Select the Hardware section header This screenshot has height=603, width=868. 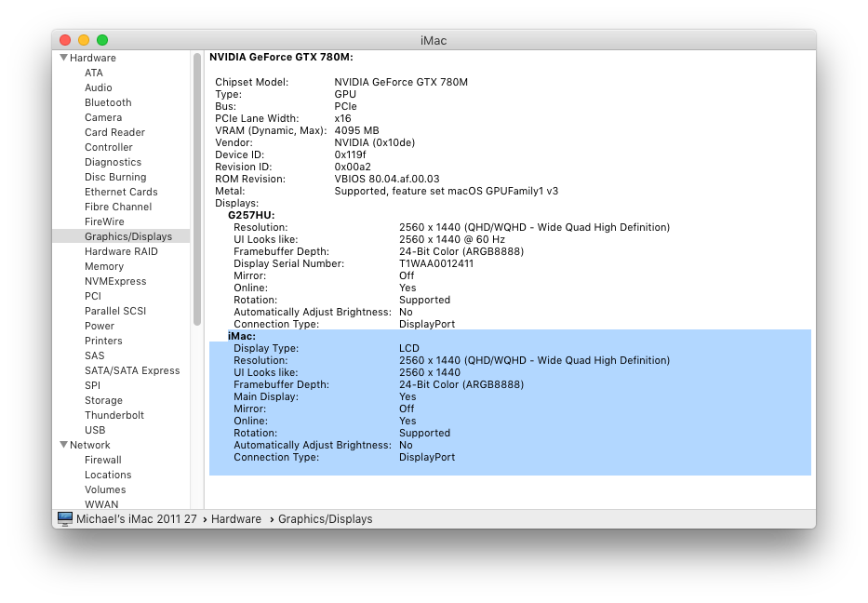pyautogui.click(x=92, y=58)
